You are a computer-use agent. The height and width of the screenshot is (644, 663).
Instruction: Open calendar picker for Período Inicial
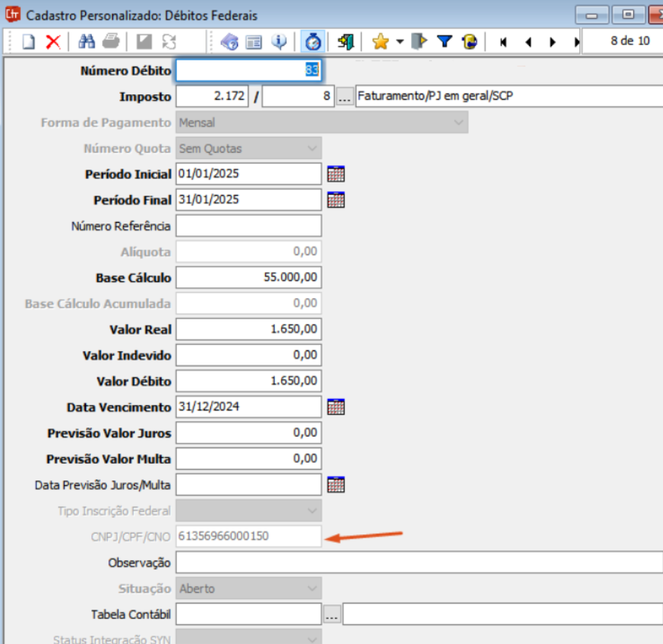coord(336,174)
